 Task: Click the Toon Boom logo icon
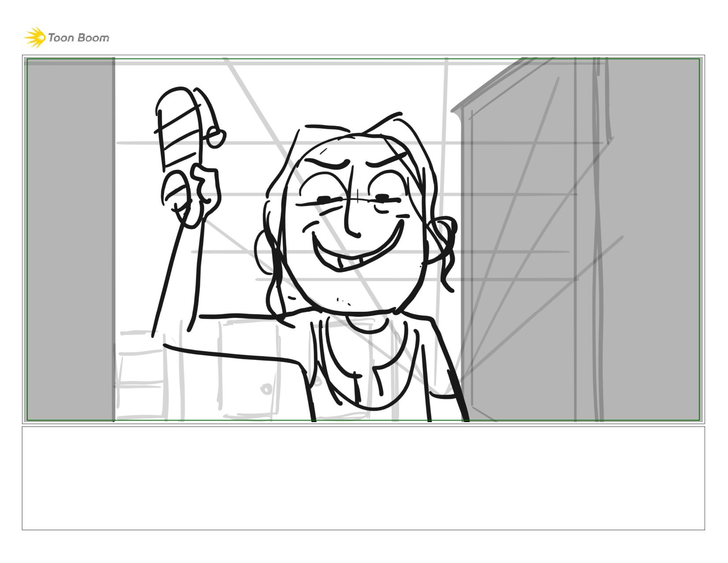click(35, 37)
